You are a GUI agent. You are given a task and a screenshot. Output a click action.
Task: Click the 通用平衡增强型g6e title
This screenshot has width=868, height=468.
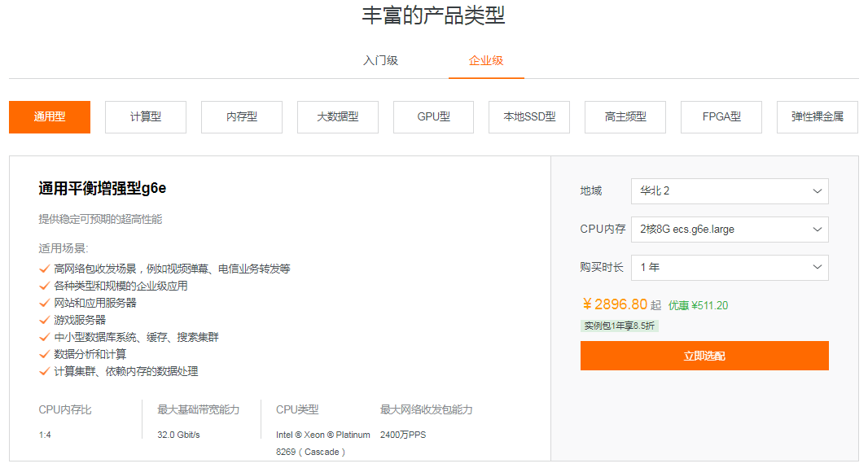tap(103, 189)
